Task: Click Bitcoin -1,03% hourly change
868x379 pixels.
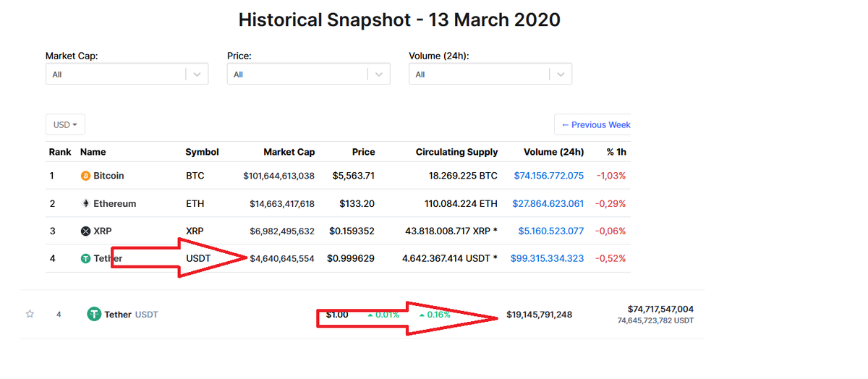Action: 611,176
